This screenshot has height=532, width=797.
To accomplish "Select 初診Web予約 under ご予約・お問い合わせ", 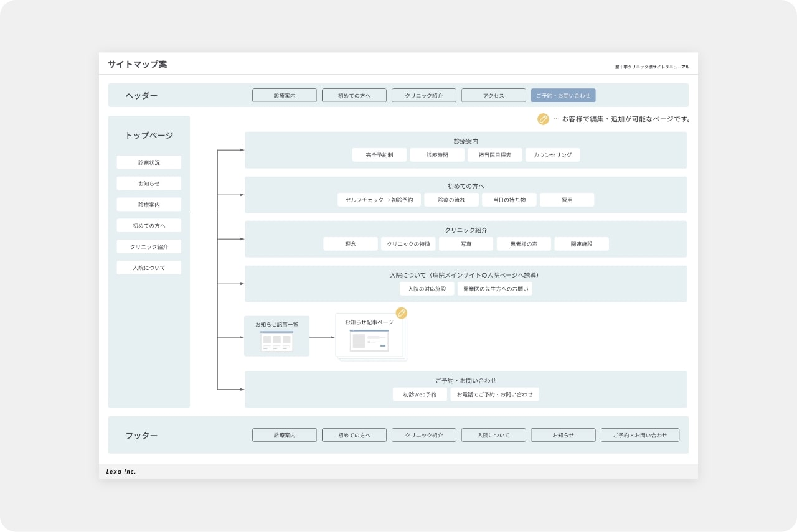I will (x=419, y=394).
